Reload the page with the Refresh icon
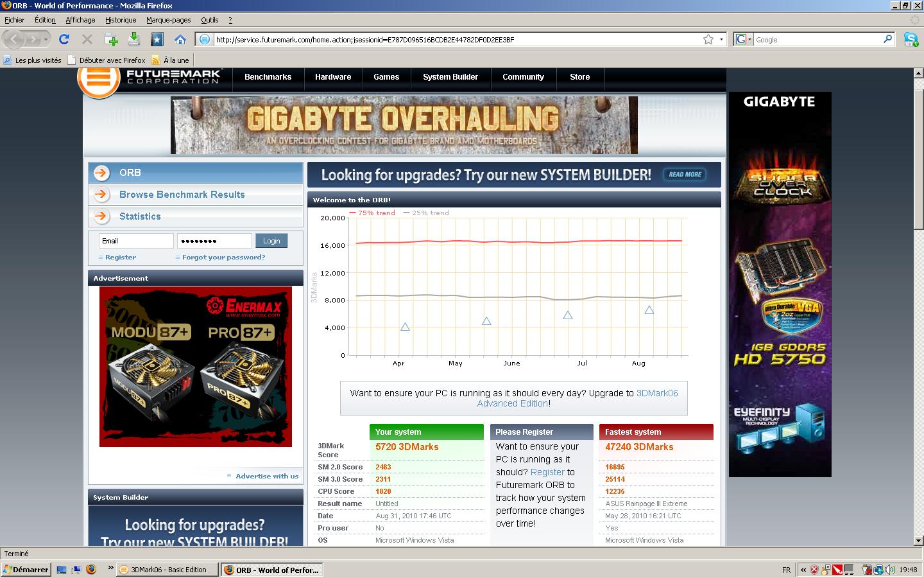The width and height of the screenshot is (924, 578). (x=64, y=40)
